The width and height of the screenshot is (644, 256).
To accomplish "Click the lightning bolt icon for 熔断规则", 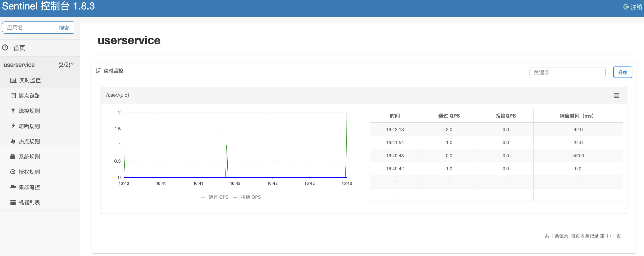I will pos(13,126).
